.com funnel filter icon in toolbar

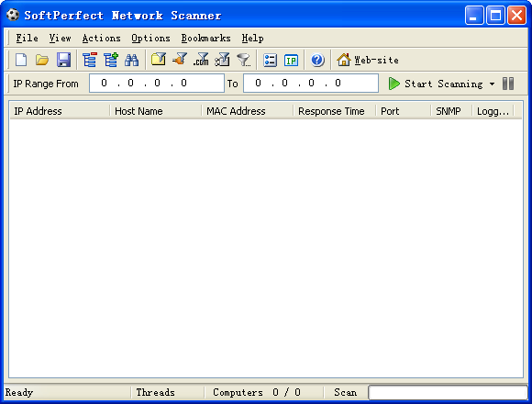pyautogui.click(x=201, y=60)
